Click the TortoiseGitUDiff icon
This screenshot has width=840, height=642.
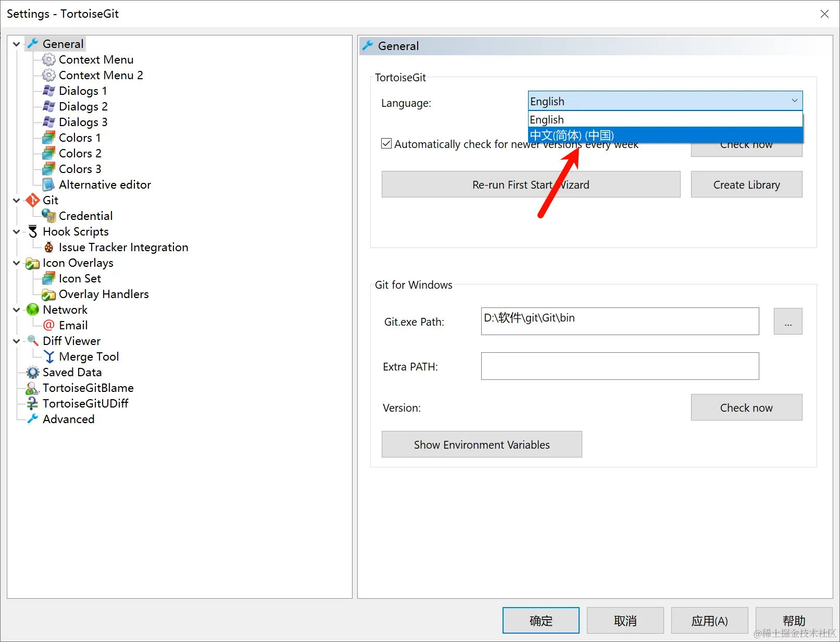click(x=33, y=403)
